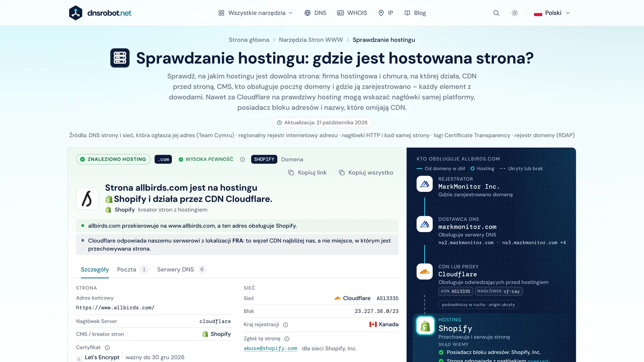Click the Aktualizacja date pill

pyautogui.click(x=322, y=123)
